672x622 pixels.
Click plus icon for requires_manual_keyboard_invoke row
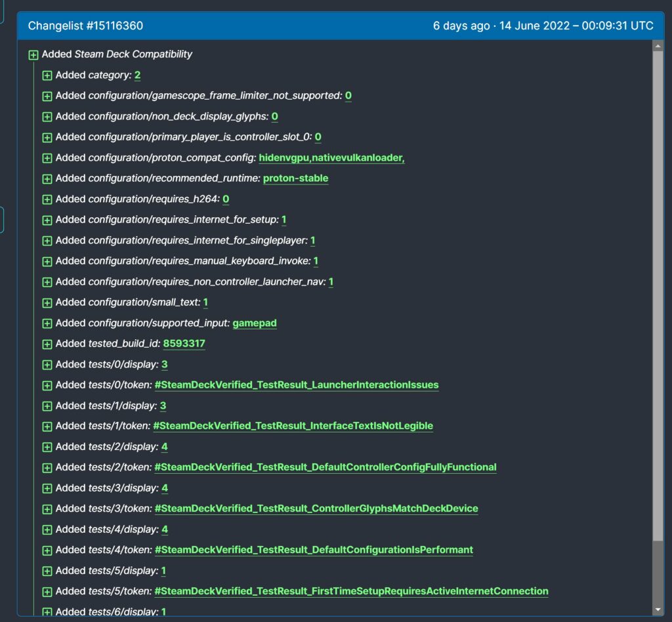[47, 261]
